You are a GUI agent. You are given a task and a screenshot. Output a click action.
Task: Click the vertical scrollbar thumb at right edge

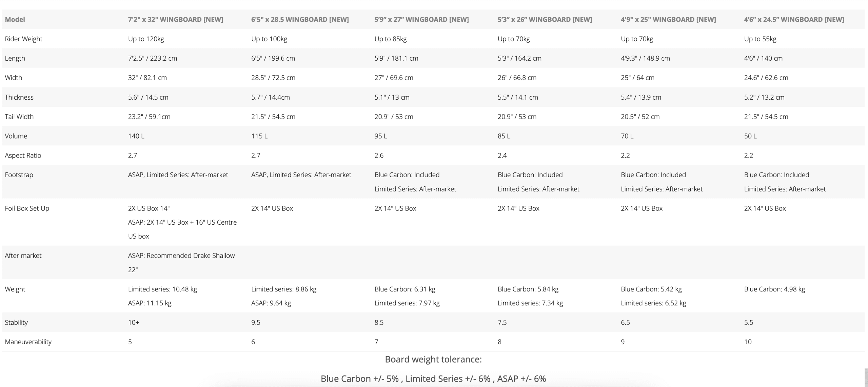(866, 378)
